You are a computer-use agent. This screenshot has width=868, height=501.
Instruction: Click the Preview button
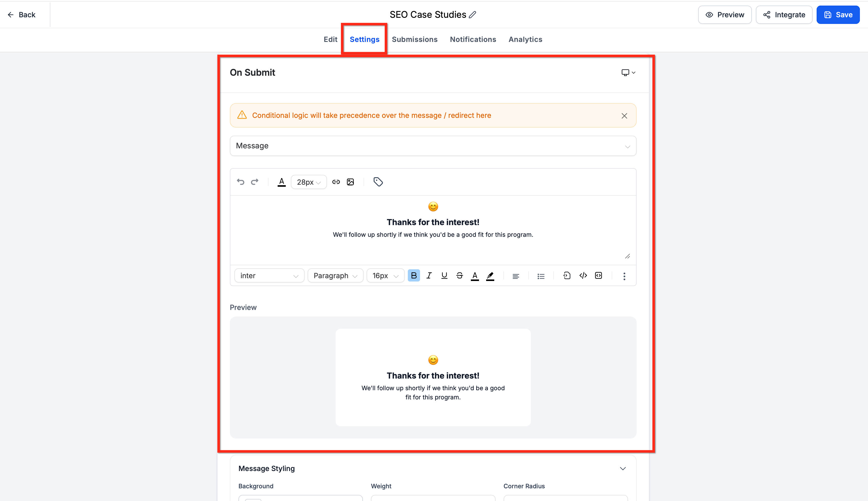[724, 15]
